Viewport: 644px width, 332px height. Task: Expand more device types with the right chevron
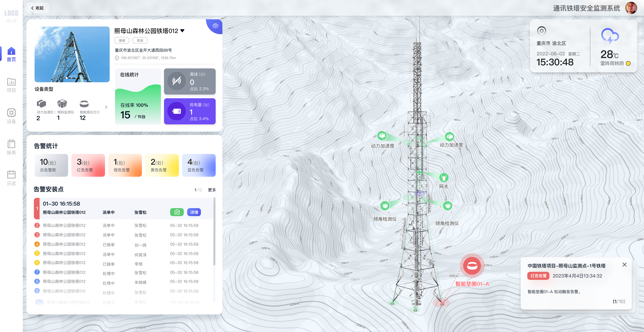106,107
